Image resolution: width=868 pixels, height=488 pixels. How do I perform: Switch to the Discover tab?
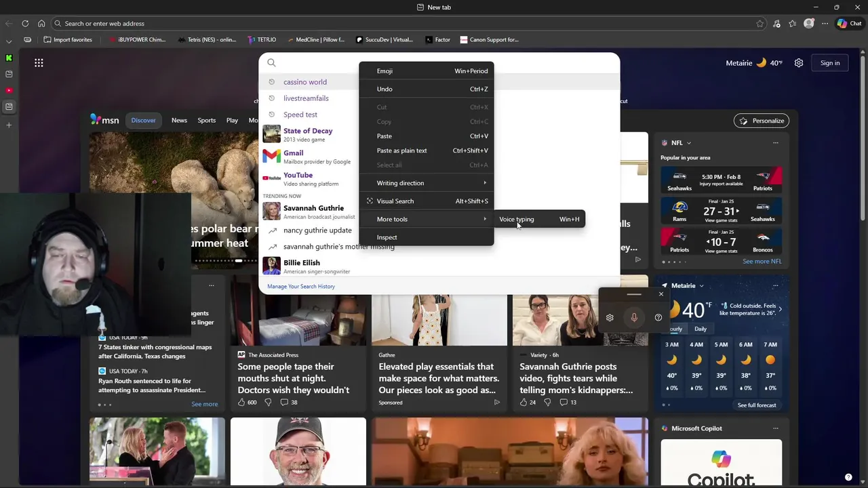pos(143,120)
